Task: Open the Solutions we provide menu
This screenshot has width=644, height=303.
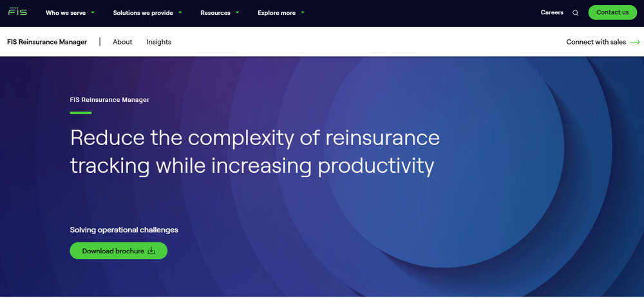Action: 143,13
